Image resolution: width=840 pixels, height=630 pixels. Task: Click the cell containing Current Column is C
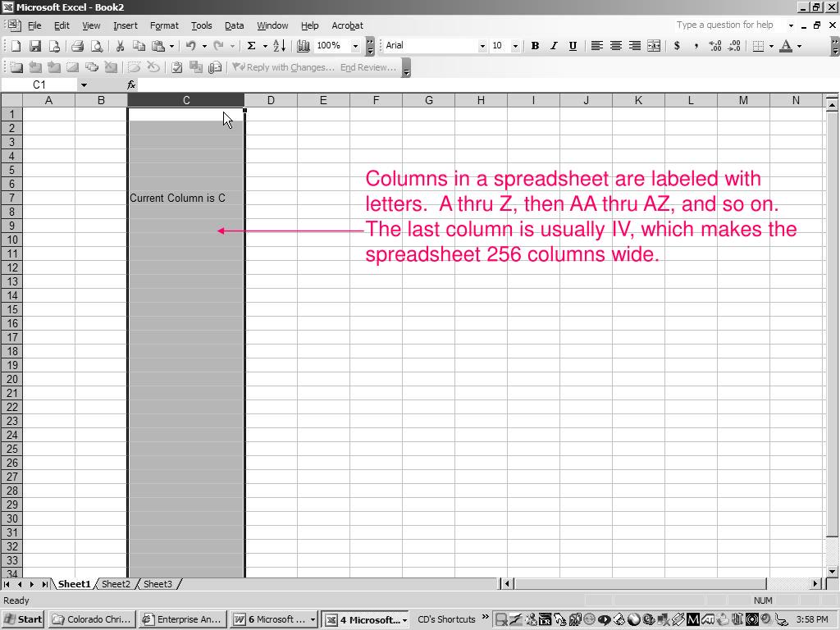pyautogui.click(x=186, y=198)
